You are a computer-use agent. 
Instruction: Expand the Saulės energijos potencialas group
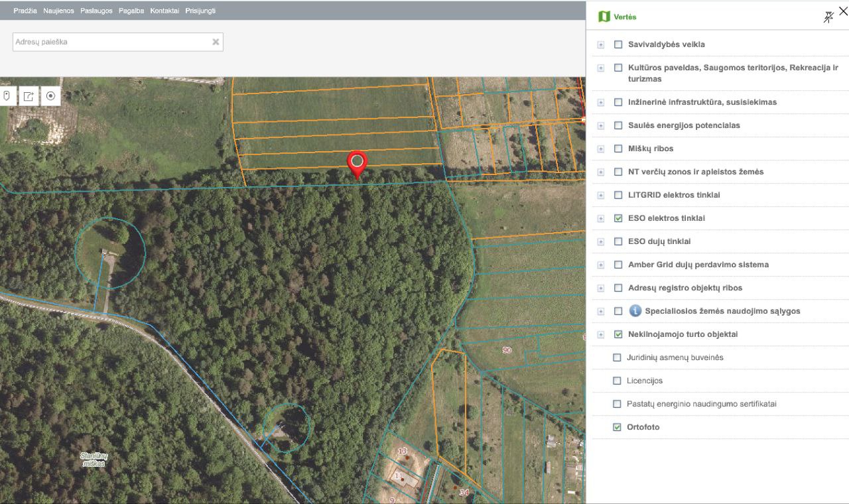[601, 125]
